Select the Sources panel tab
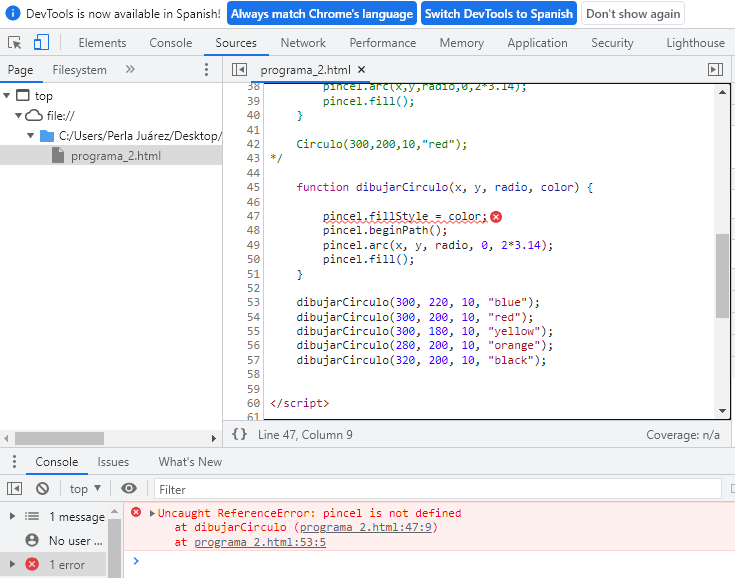Image resolution: width=735 pixels, height=578 pixels. [x=236, y=43]
